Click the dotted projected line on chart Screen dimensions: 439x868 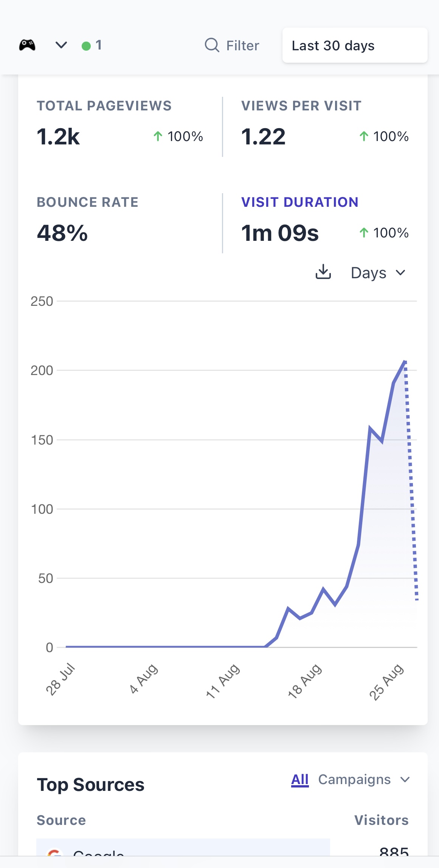[411, 480]
